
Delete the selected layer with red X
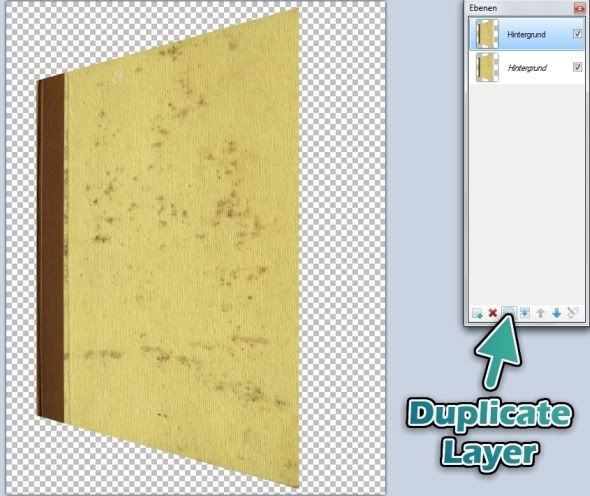[x=493, y=313]
